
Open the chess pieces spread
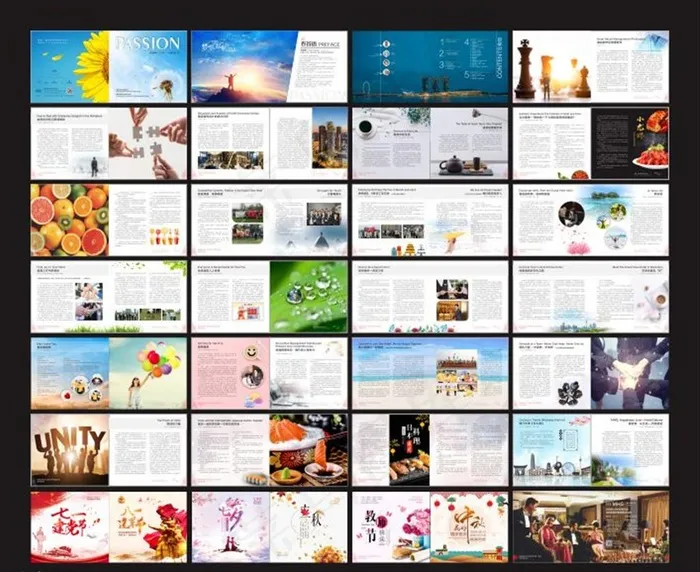tap(590, 66)
